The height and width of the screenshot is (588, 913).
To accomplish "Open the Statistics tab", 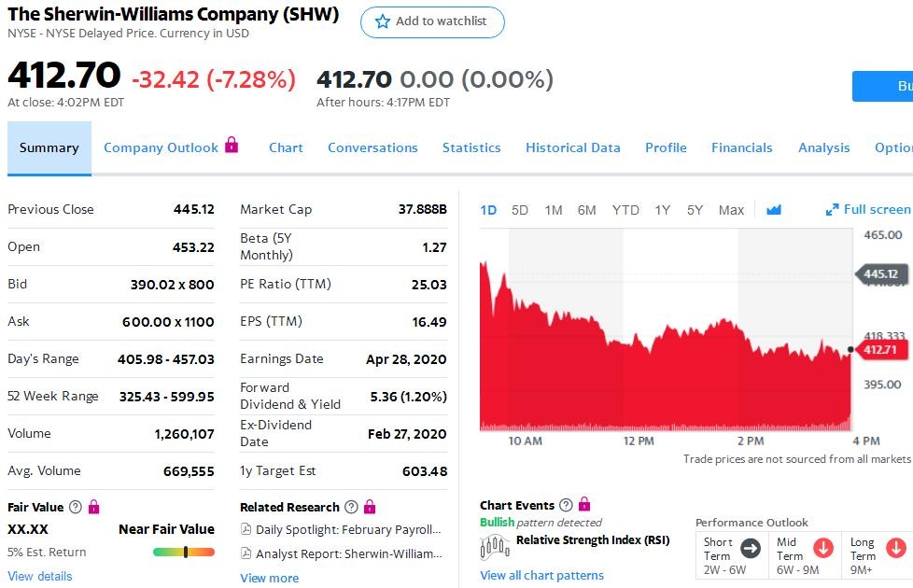I will pos(471,147).
